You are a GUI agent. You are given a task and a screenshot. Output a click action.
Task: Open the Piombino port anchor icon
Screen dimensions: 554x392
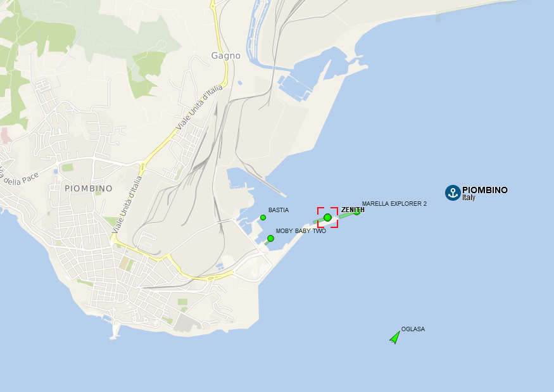pos(453,193)
